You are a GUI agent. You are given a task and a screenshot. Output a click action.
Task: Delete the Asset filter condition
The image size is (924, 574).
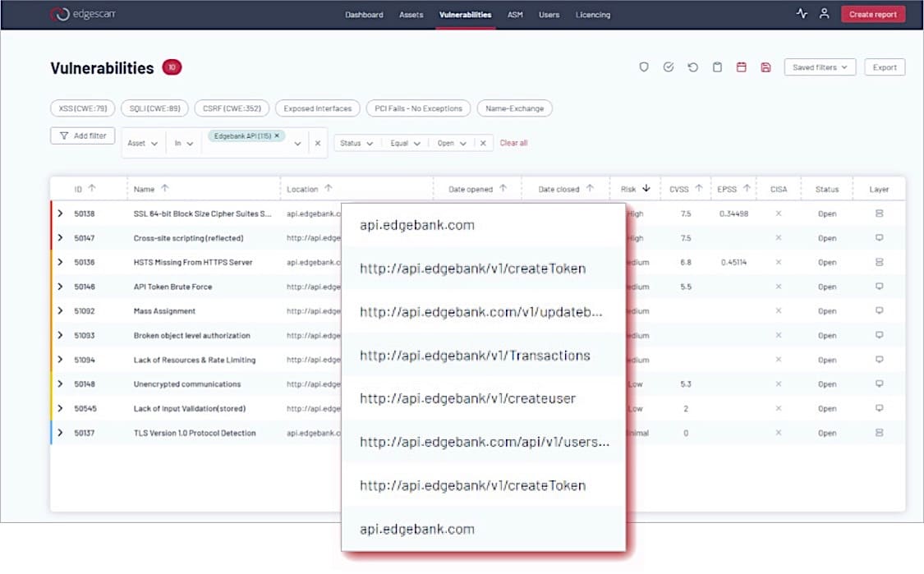coord(318,143)
